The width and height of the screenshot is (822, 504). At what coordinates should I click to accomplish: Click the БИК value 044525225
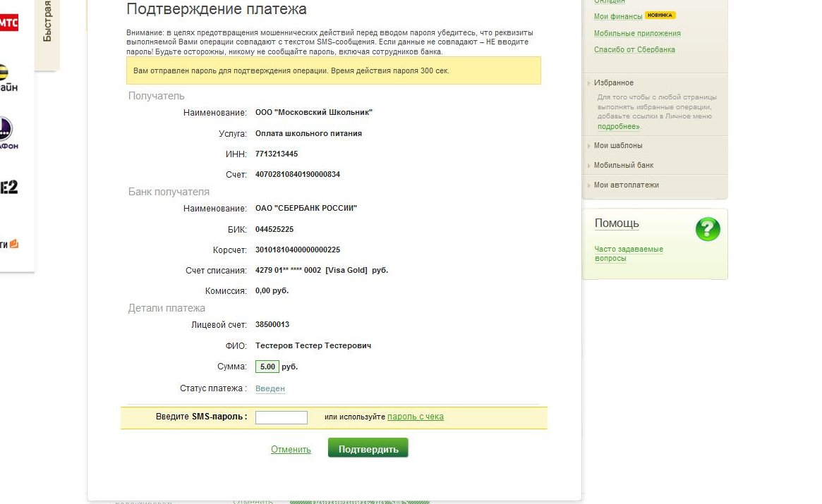[274, 230]
